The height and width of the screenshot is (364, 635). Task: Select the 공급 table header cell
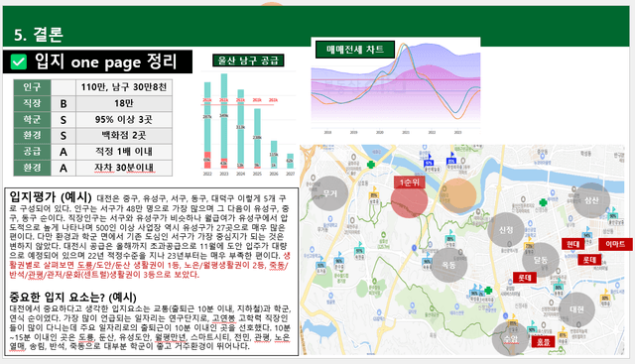point(32,152)
